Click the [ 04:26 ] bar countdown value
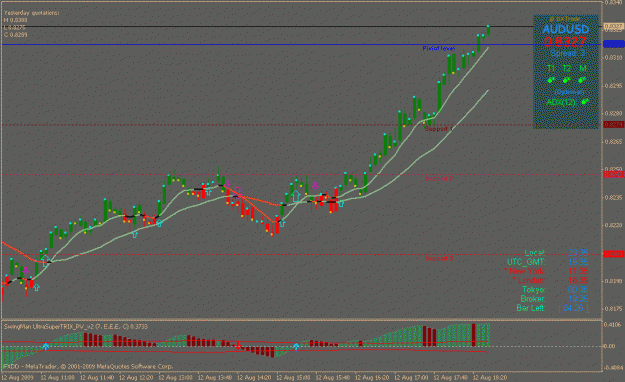 (x=573, y=308)
